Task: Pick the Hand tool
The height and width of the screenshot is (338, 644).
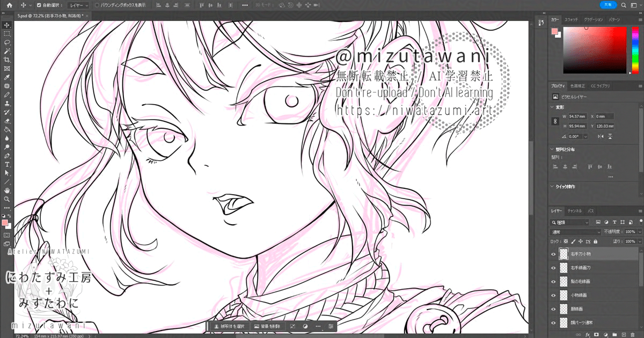Action: pos(7,190)
